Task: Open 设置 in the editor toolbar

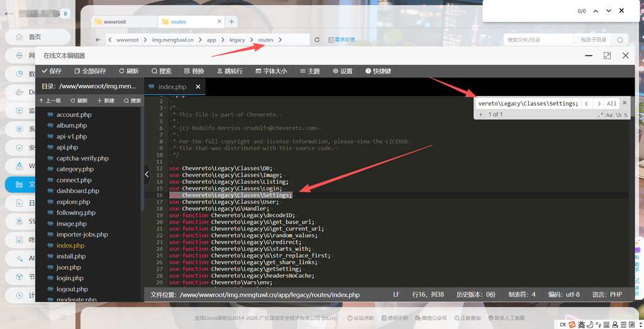Action: pos(343,71)
